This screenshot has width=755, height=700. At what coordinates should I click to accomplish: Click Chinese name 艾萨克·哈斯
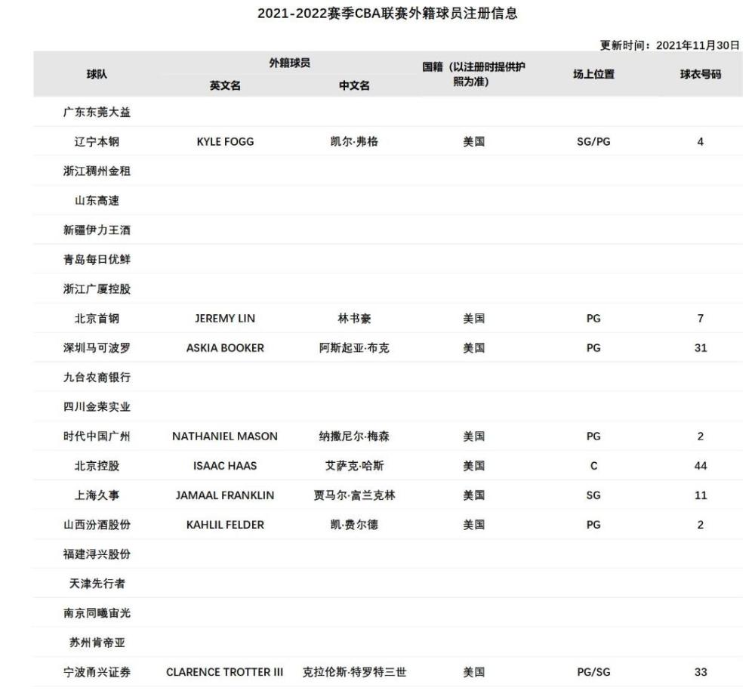(354, 466)
